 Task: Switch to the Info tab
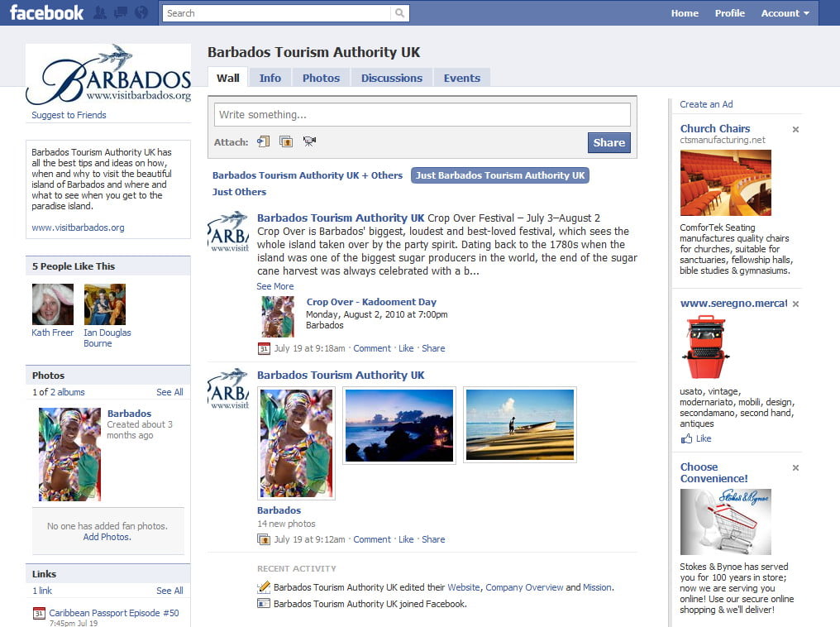point(270,78)
